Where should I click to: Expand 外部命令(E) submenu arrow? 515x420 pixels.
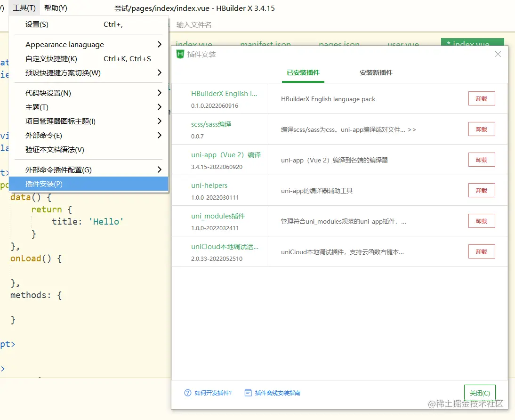(159, 136)
